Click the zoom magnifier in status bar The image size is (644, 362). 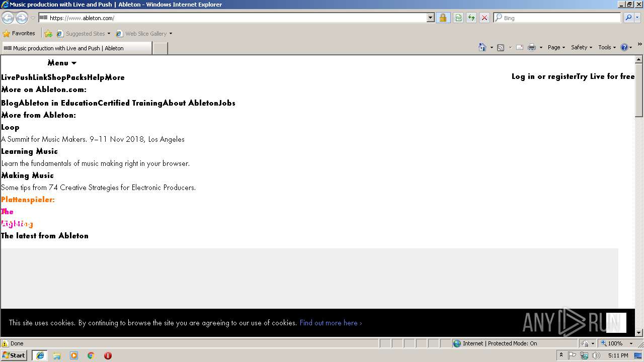pyautogui.click(x=604, y=343)
